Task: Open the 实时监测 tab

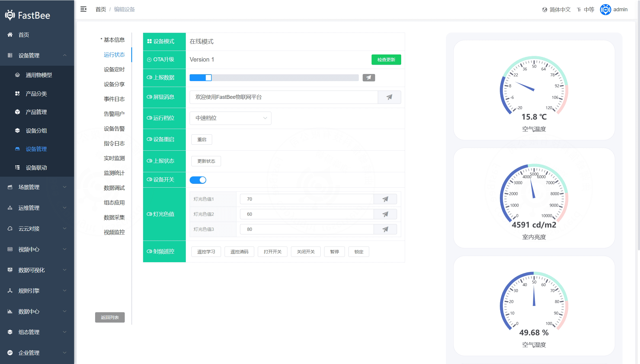Action: click(114, 158)
